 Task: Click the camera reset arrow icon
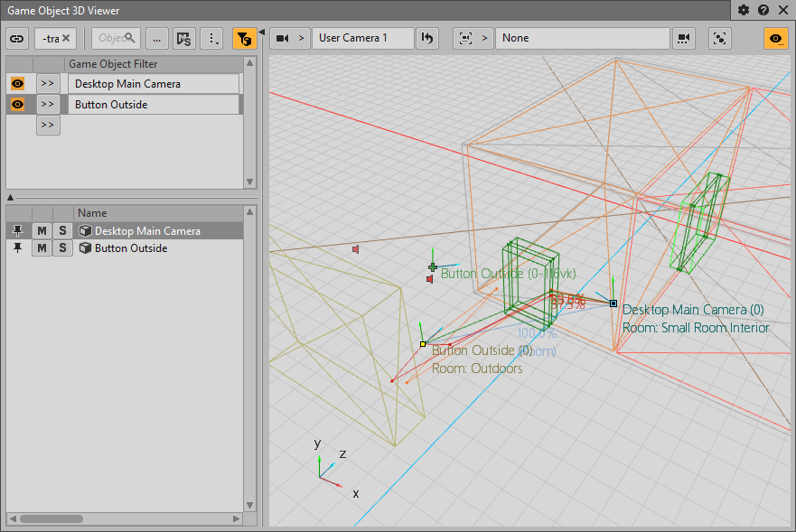click(x=427, y=38)
